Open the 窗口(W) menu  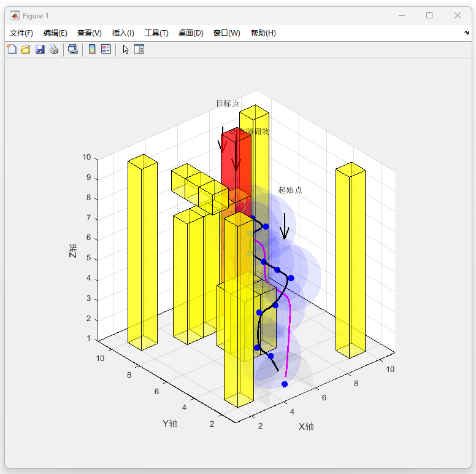pyautogui.click(x=227, y=33)
